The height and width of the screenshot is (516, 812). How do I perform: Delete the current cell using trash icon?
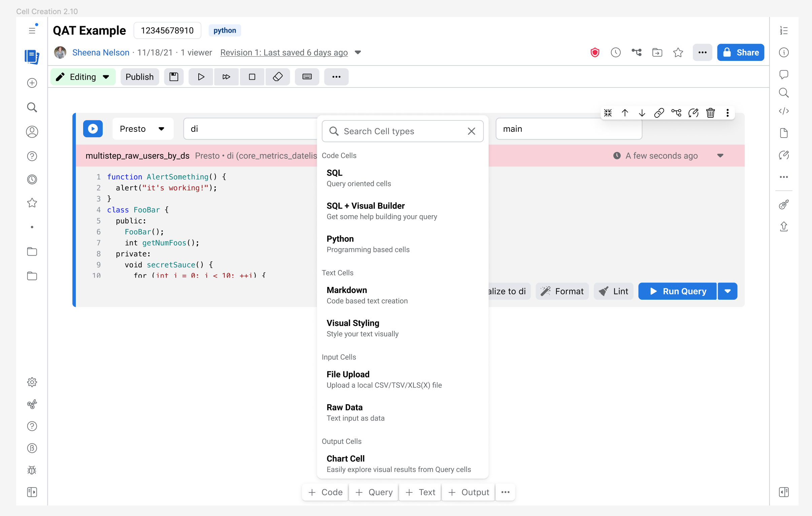coord(710,113)
